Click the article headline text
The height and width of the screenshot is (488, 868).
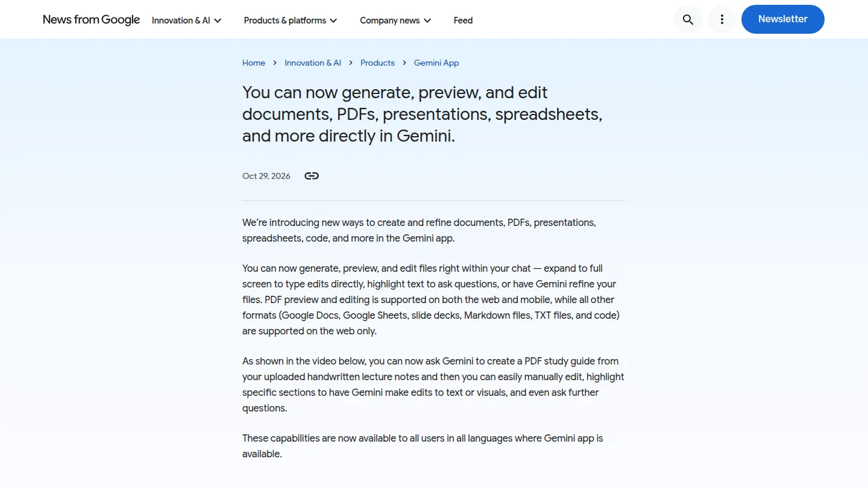tap(422, 114)
